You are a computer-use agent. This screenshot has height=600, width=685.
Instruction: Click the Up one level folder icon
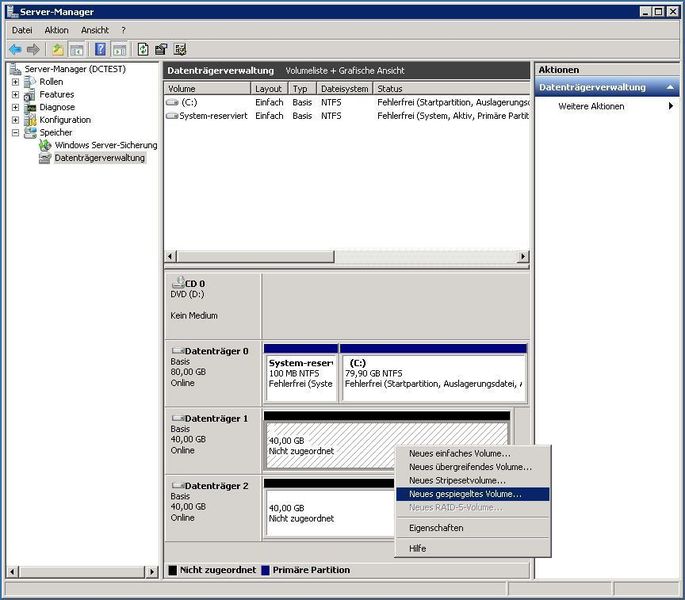coord(58,49)
